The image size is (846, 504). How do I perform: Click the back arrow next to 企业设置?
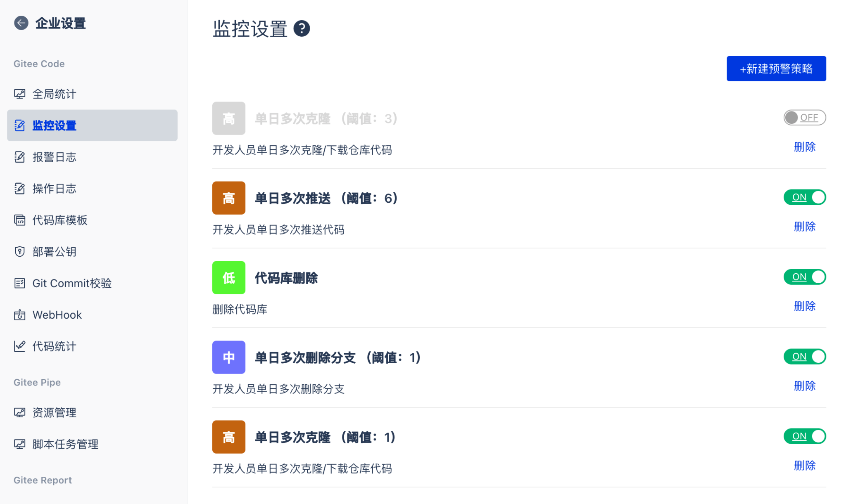pyautogui.click(x=21, y=23)
